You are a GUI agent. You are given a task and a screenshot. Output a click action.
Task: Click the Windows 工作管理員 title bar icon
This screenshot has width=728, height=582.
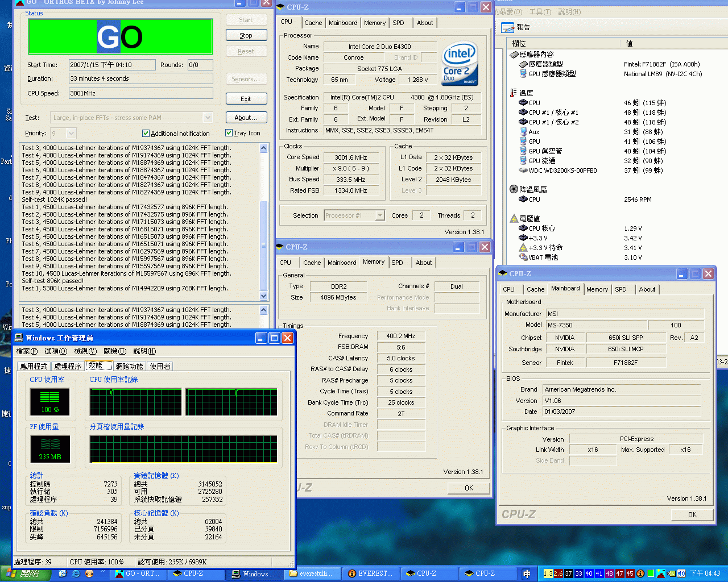[19, 338]
